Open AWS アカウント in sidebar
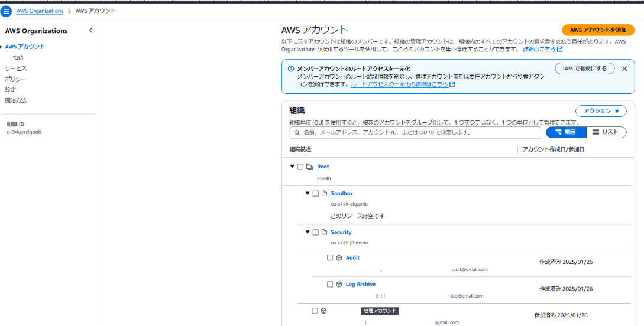 pyautogui.click(x=25, y=47)
